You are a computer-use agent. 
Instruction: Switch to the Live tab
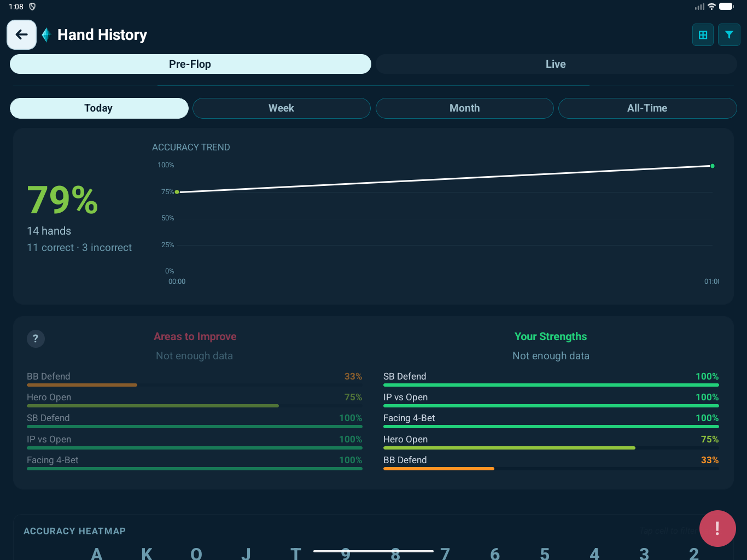coord(556,64)
